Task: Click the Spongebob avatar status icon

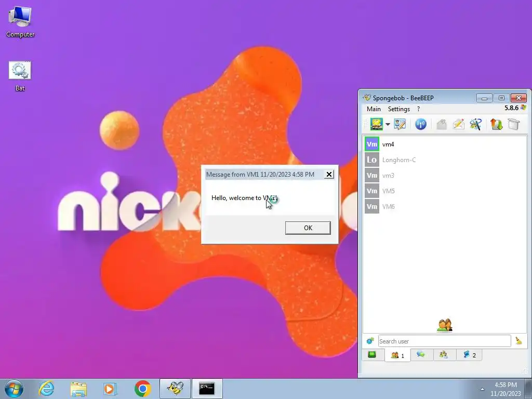Action: [x=376, y=124]
